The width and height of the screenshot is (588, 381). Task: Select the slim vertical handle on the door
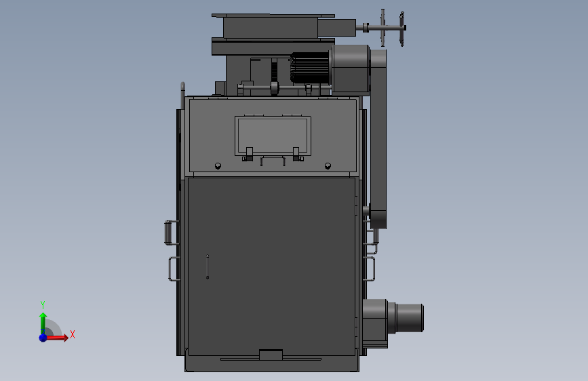coord(208,266)
